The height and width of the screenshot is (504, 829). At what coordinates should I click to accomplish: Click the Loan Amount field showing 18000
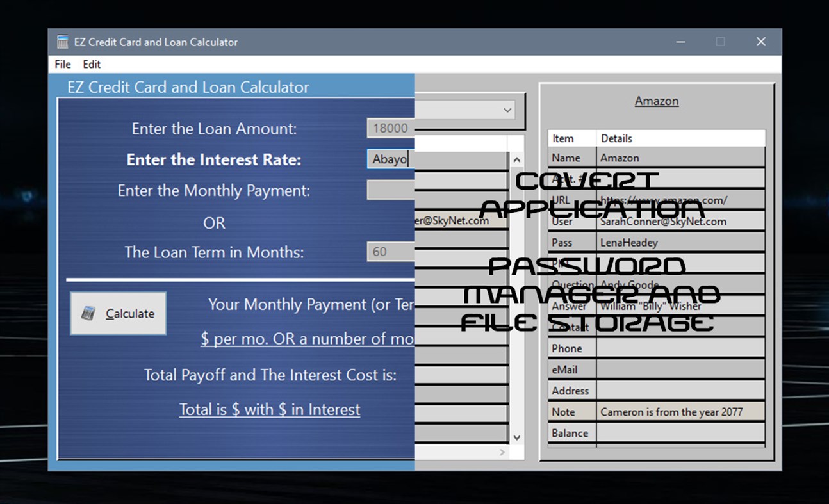(x=390, y=128)
